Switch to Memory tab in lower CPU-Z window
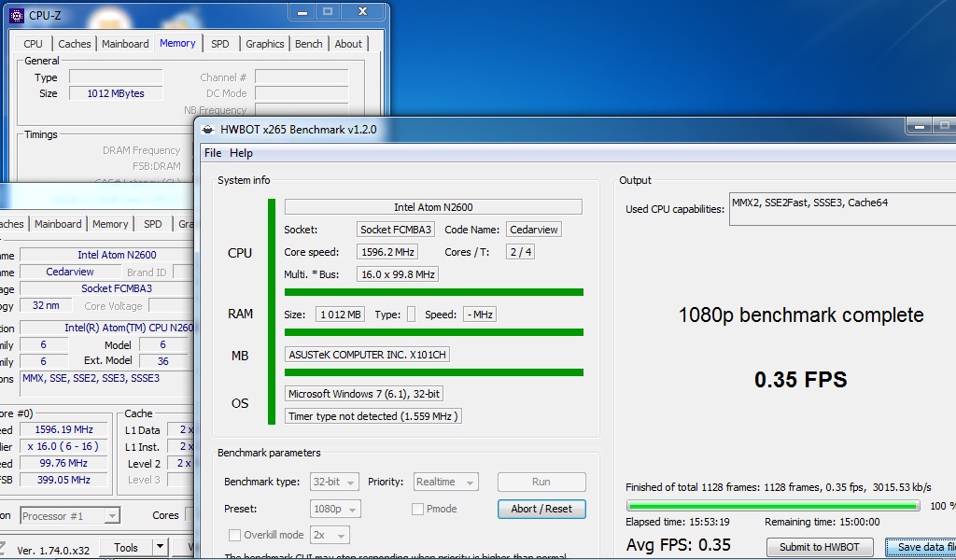 pyautogui.click(x=110, y=224)
